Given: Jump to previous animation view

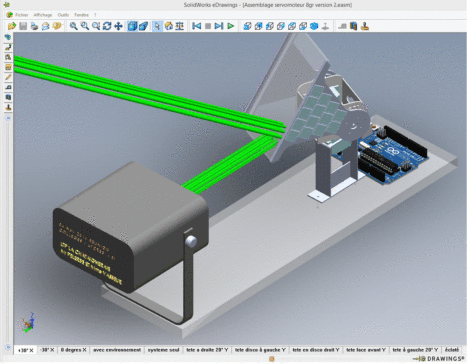Looking at the screenshot, I should tap(197, 26).
